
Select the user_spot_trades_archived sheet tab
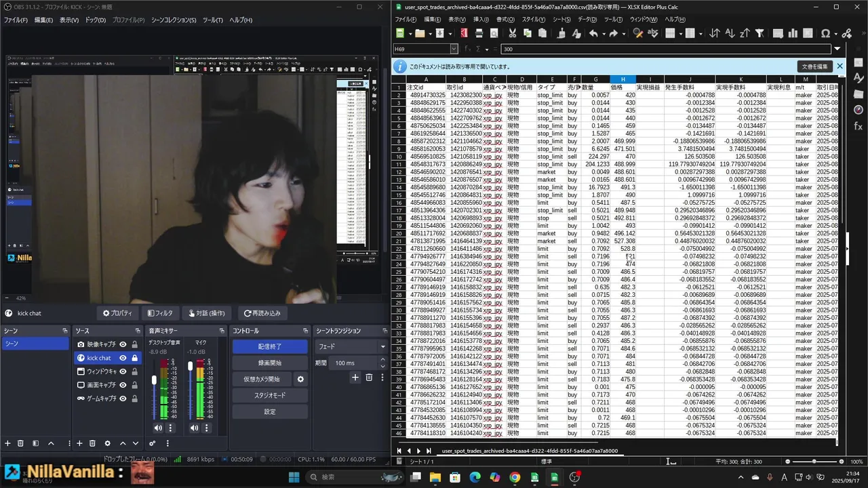tap(530, 451)
